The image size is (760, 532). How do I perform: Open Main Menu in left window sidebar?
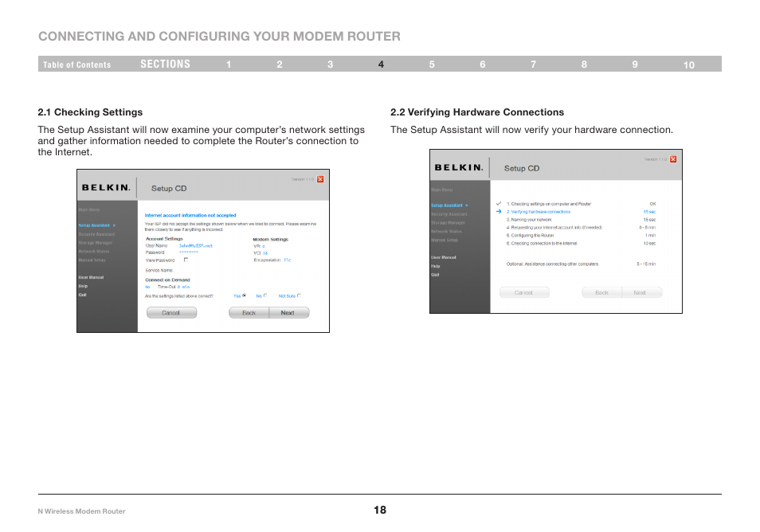(89, 209)
